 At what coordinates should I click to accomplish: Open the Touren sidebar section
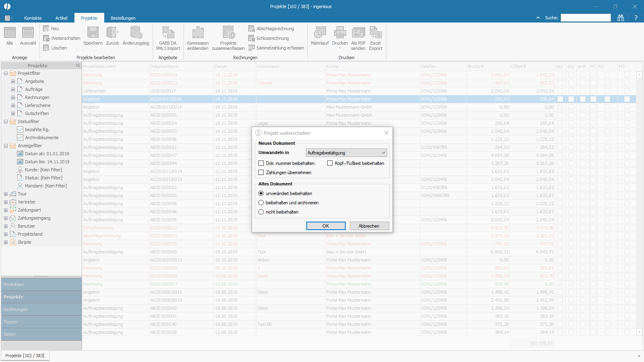click(41, 322)
